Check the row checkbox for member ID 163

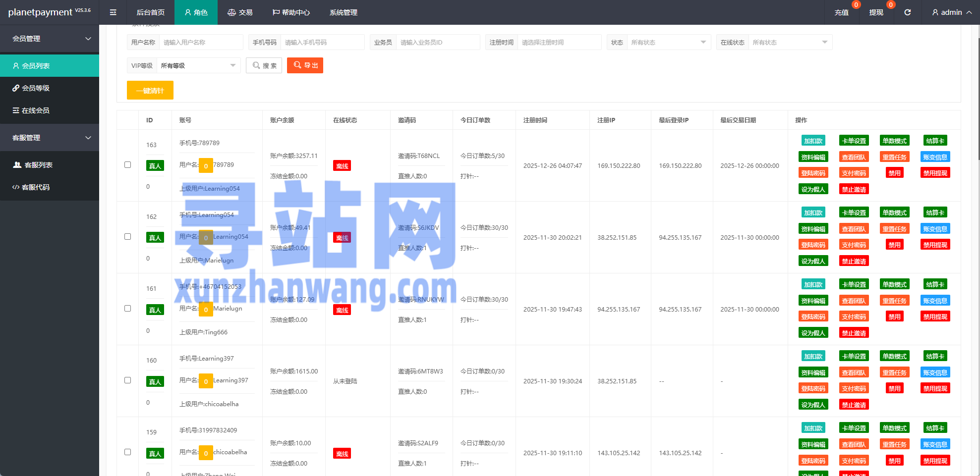(x=127, y=164)
